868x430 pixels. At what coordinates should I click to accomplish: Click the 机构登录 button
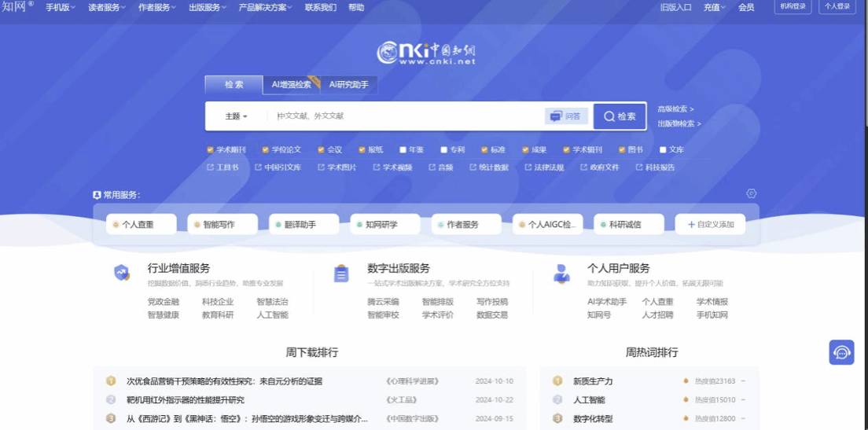point(793,6)
